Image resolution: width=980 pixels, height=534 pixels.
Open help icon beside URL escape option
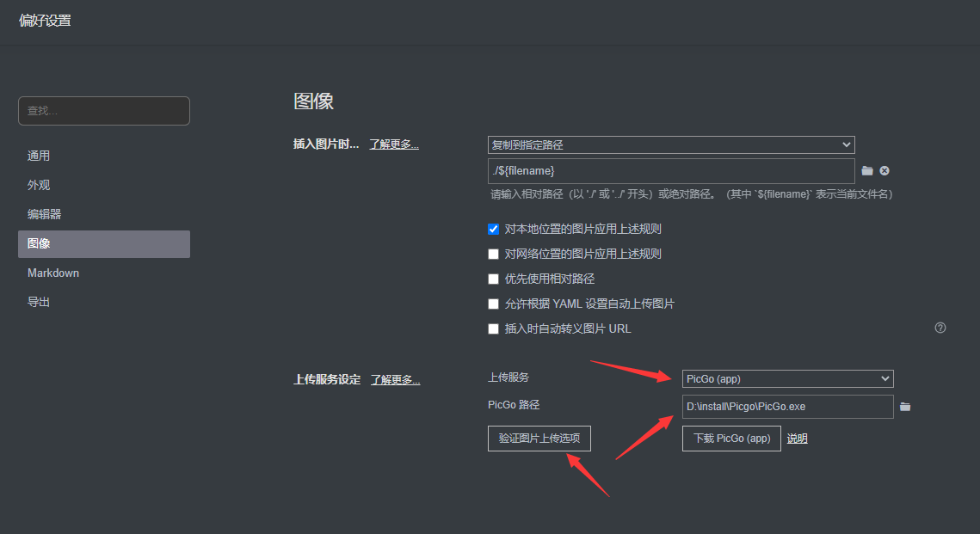tap(940, 328)
